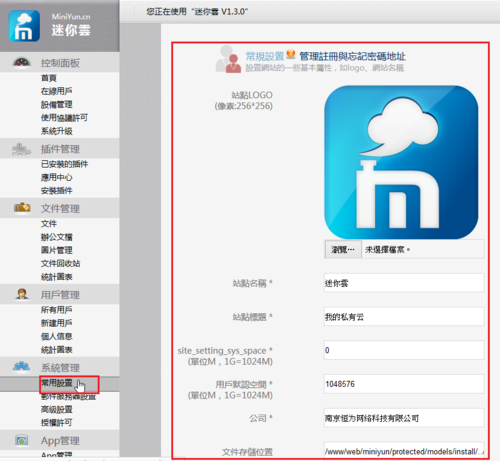Click the MiniYun cloud logo icon
This screenshot has height=461, width=500.
[x=24, y=26]
